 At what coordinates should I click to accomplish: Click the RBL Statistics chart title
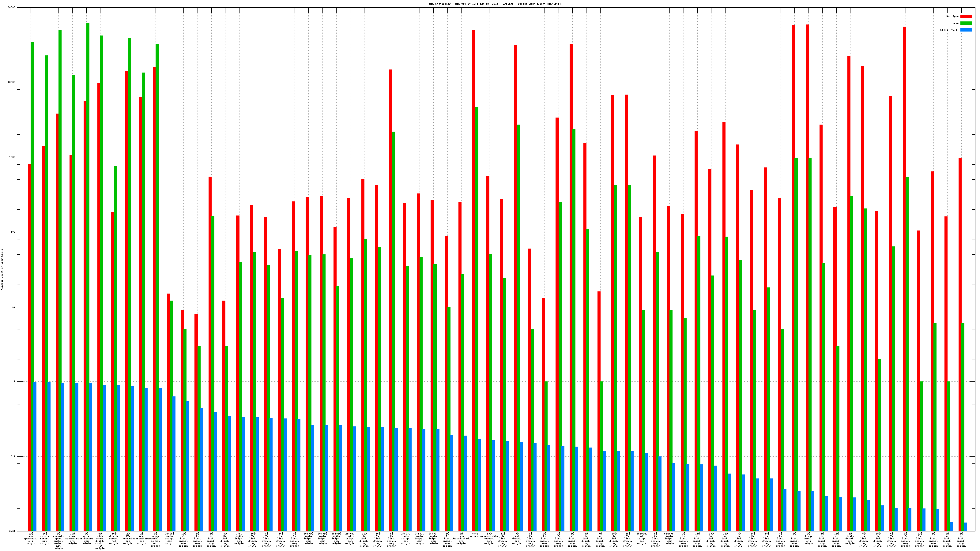pos(495,4)
